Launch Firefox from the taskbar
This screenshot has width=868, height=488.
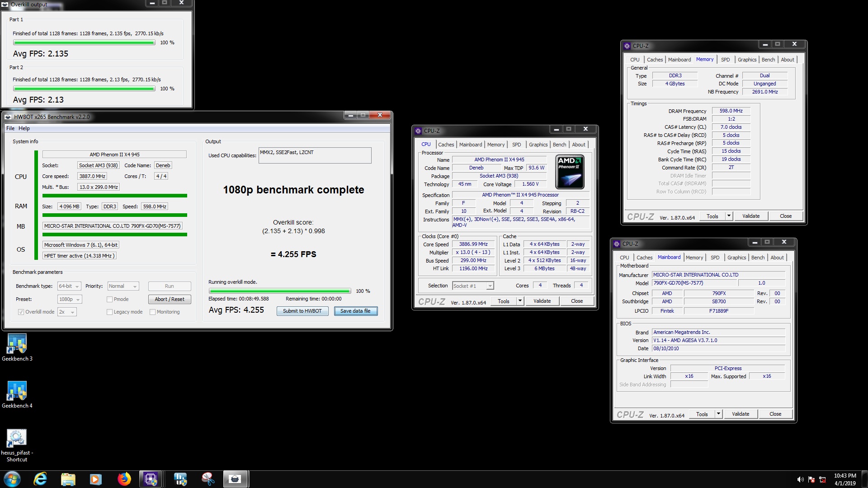(x=124, y=479)
